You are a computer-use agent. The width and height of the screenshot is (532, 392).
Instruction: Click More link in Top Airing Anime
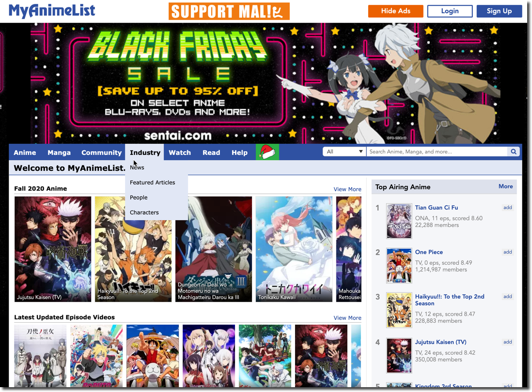(505, 186)
